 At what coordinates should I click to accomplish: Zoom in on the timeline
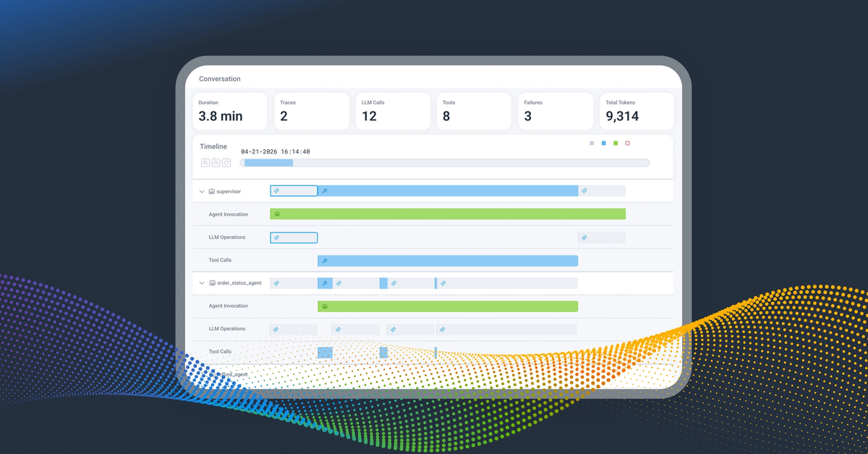[205, 163]
